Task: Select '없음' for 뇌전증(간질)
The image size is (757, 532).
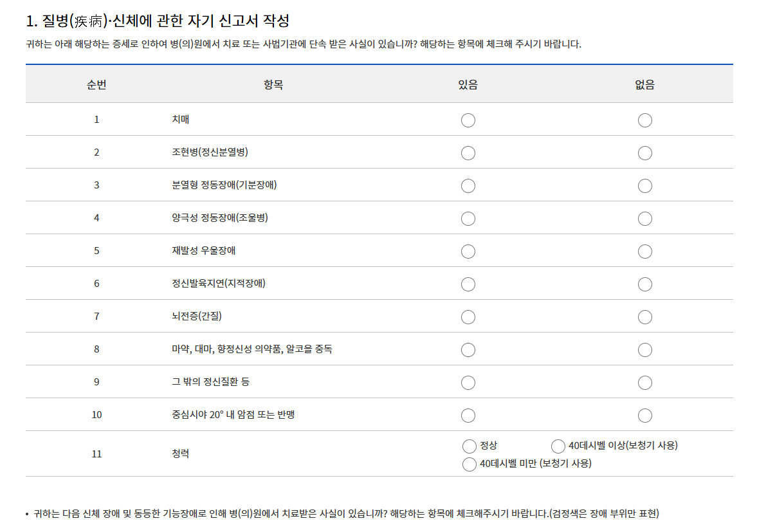Action: (x=645, y=316)
